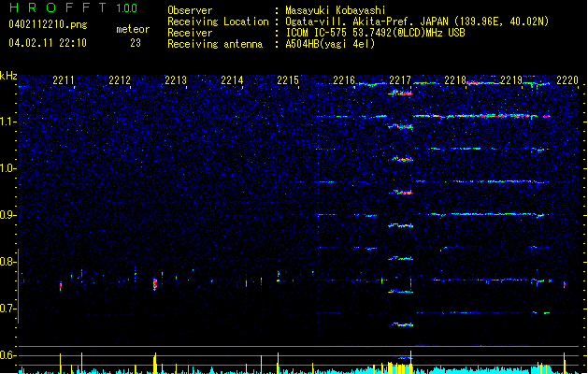Click the 0.6 kHz axis label
The width and height of the screenshot is (588, 374).
point(8,355)
